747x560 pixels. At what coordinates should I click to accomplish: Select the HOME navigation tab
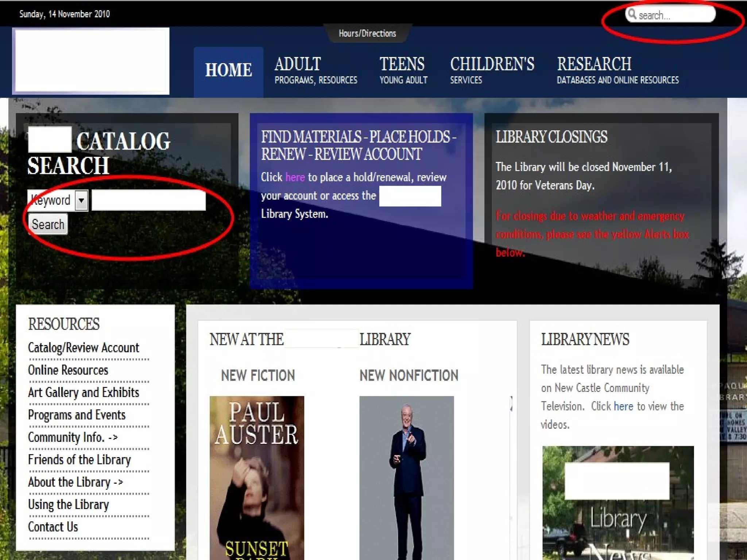tap(228, 70)
